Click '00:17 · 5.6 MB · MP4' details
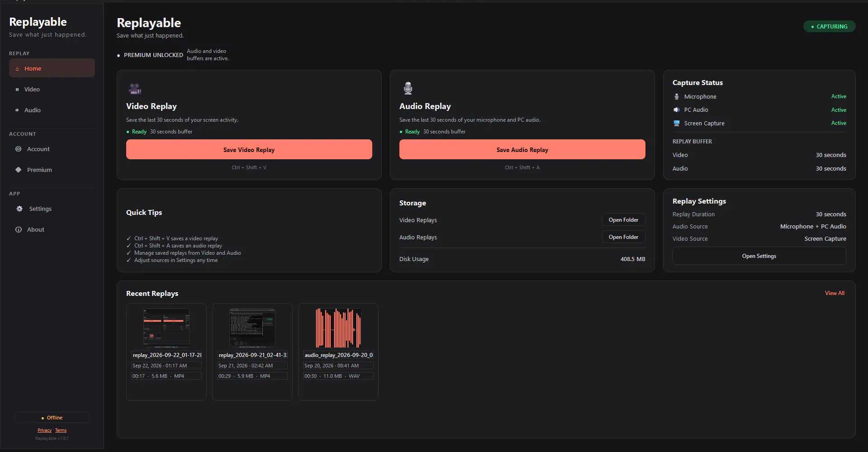 158,376
